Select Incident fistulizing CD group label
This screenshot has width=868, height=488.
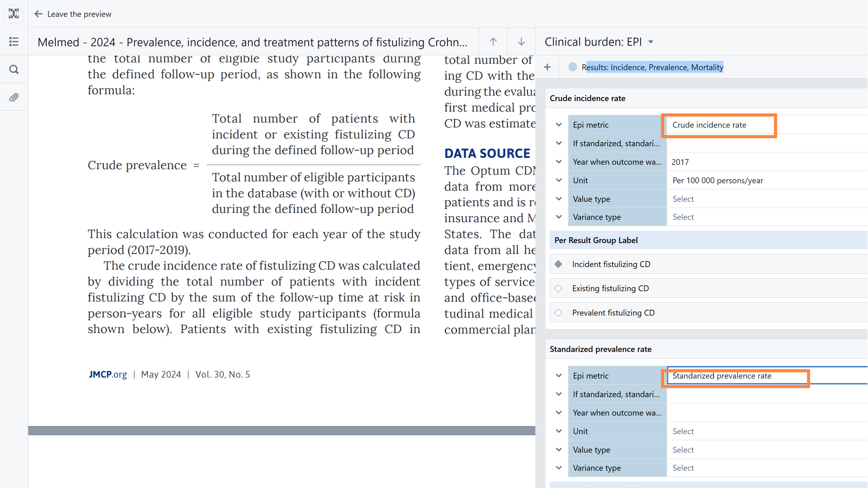(709, 264)
